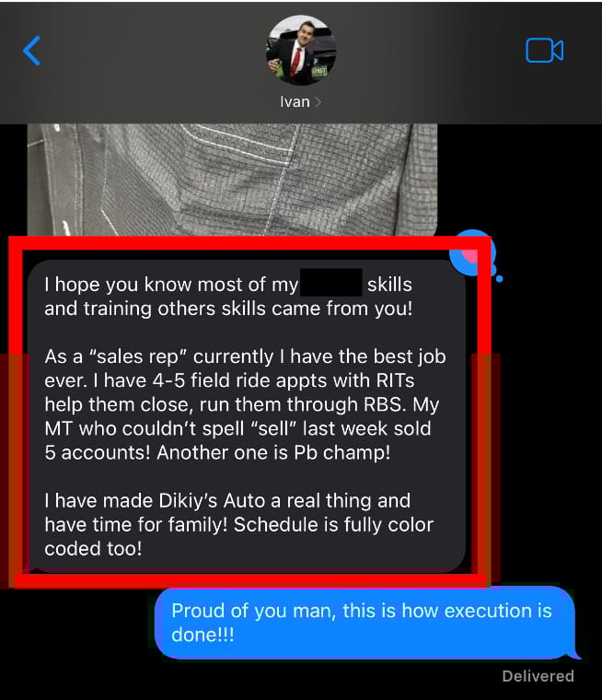
Task: Select the "As a sales rep" paragraph
Action: pyautogui.click(x=245, y=404)
